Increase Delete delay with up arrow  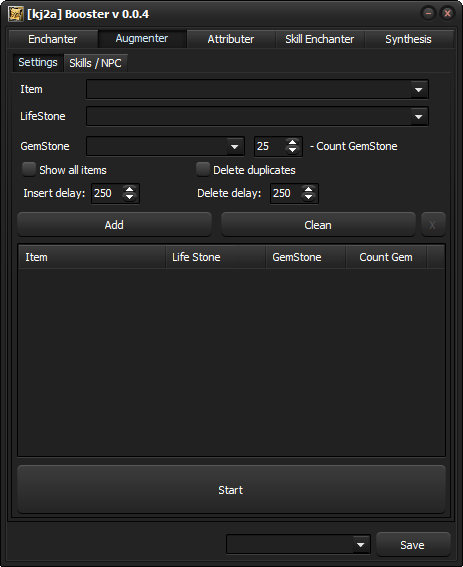308,189
